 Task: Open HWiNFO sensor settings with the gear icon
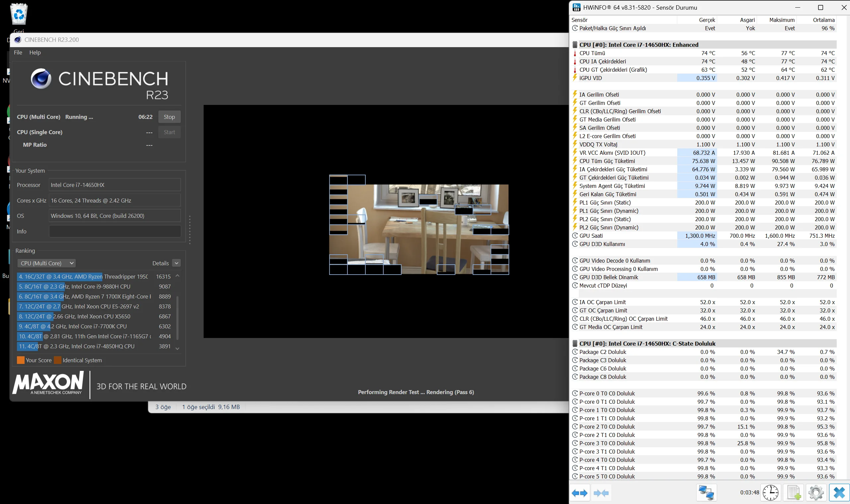[x=816, y=493]
